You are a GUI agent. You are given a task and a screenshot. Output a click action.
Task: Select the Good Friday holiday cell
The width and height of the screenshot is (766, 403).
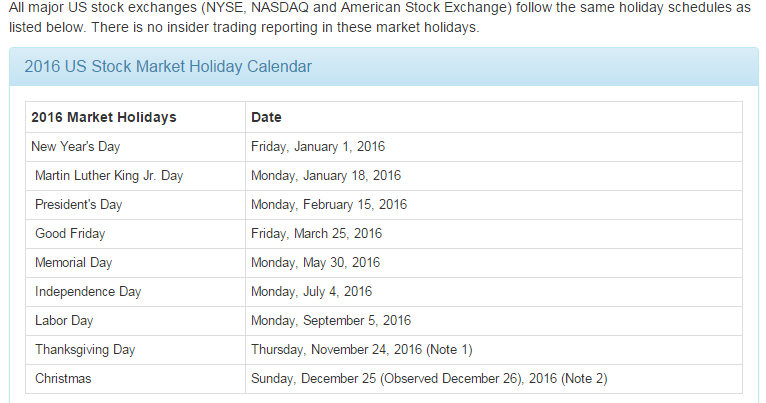[x=70, y=233]
